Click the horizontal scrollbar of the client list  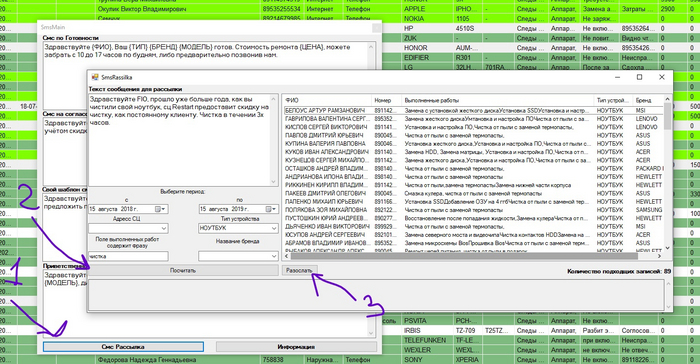[464, 256]
